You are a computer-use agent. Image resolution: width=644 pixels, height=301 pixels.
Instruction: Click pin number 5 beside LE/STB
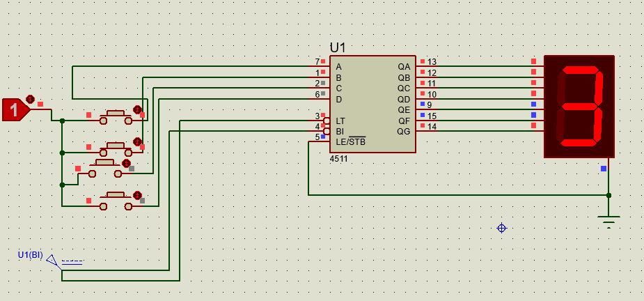[x=317, y=137]
